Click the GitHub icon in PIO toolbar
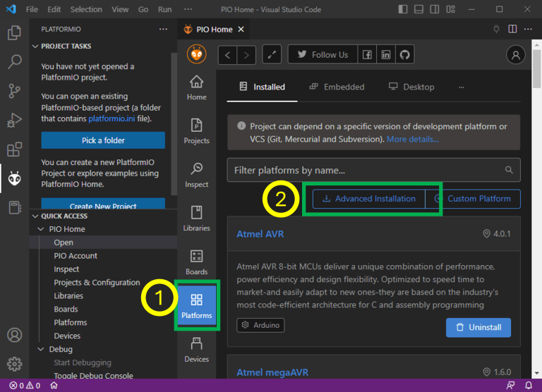Image resolution: width=542 pixels, height=392 pixels. pyautogui.click(x=405, y=55)
